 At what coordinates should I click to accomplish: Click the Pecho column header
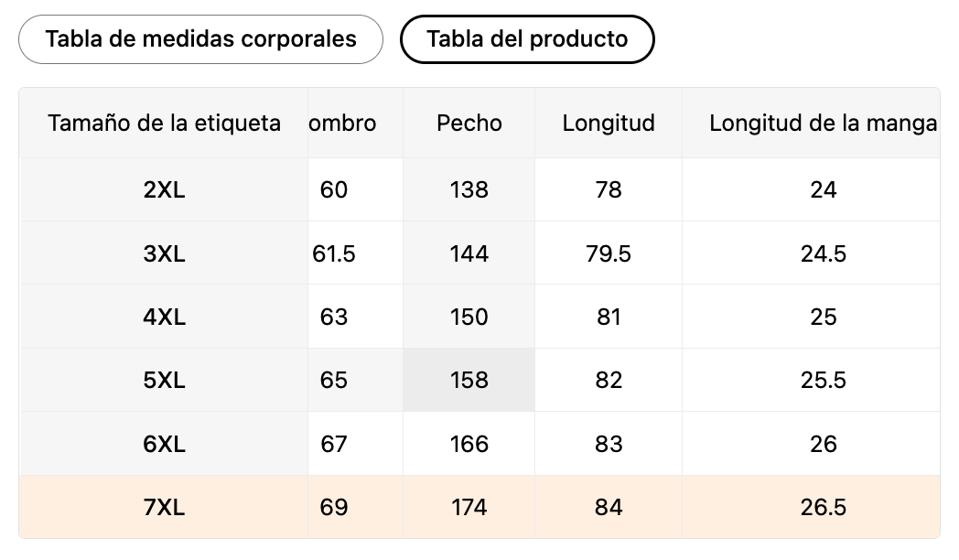tap(469, 124)
